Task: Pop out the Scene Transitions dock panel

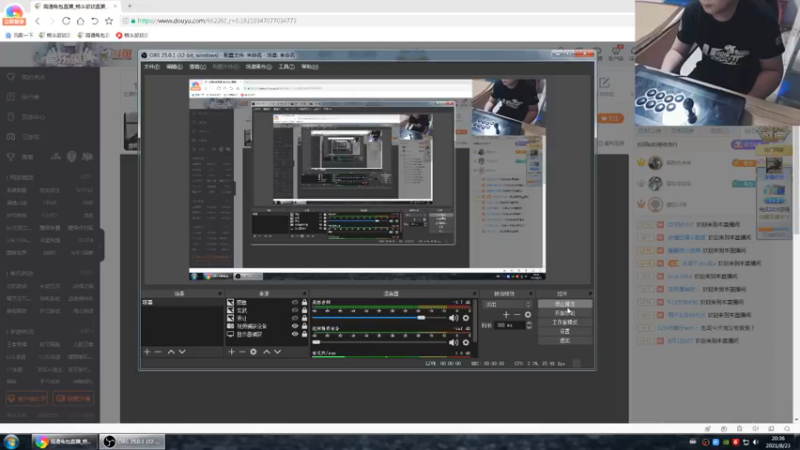Action: 531,294
